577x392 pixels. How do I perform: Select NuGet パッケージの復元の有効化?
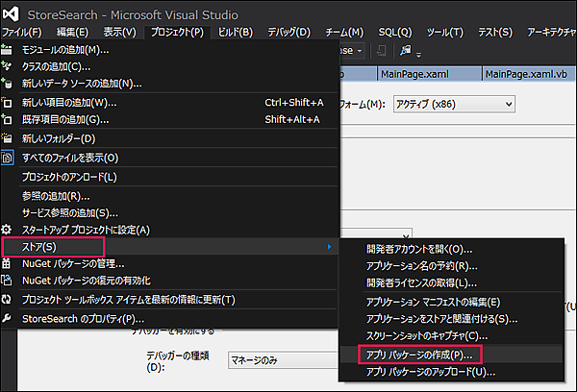pyautogui.click(x=169, y=281)
